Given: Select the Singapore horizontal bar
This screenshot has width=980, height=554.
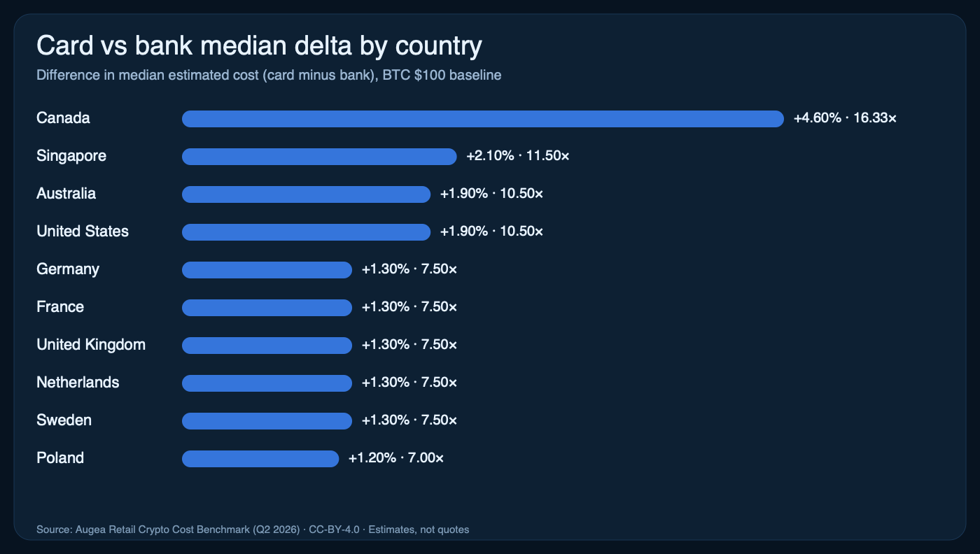Looking at the screenshot, I should [319, 157].
